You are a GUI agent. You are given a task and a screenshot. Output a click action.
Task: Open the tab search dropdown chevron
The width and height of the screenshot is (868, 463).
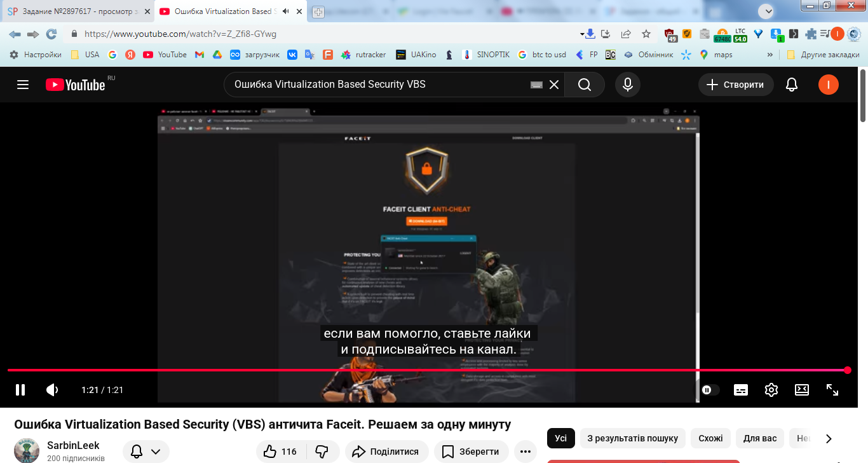(x=767, y=11)
